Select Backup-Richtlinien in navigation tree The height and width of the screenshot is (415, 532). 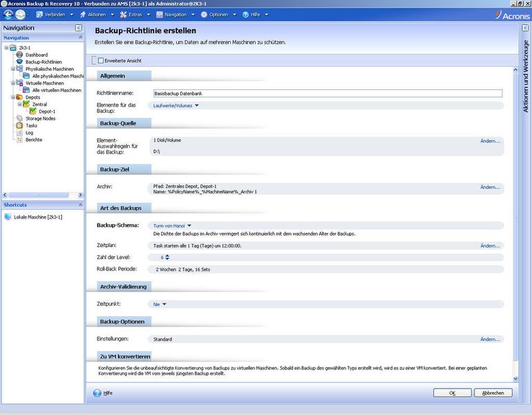(x=44, y=62)
